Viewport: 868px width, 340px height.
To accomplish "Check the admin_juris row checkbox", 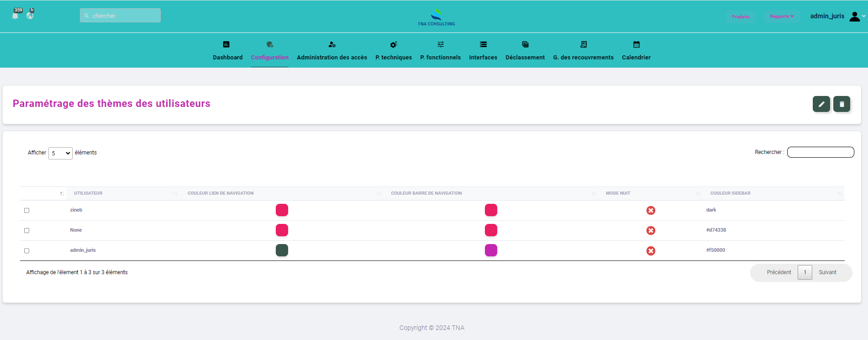I will click(x=26, y=251).
